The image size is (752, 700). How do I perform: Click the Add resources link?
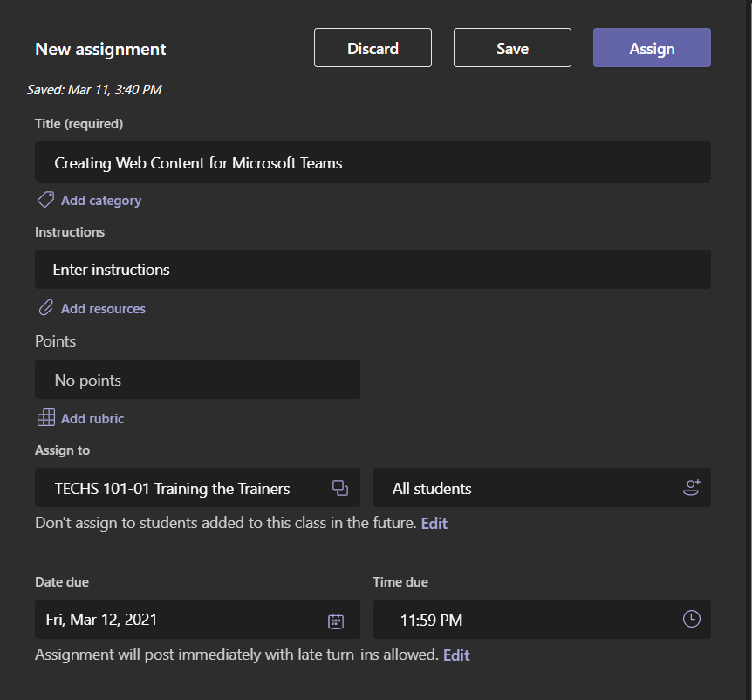[103, 308]
